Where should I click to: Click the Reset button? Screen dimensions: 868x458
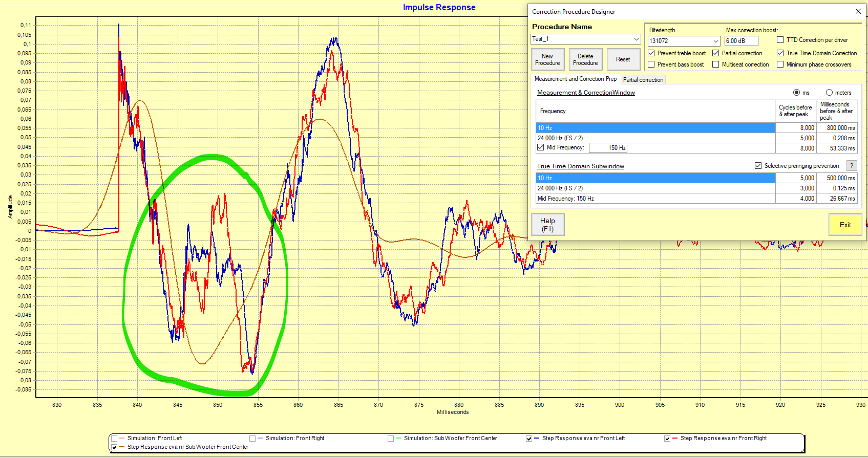tap(623, 59)
